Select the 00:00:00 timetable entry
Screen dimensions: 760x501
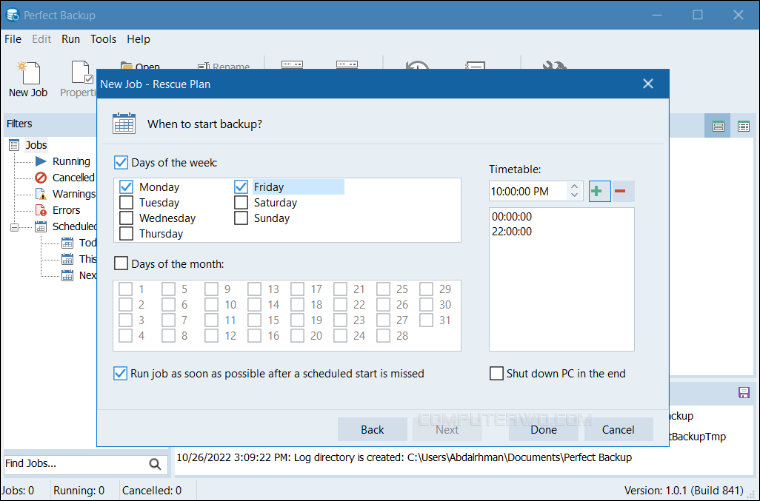click(512, 217)
